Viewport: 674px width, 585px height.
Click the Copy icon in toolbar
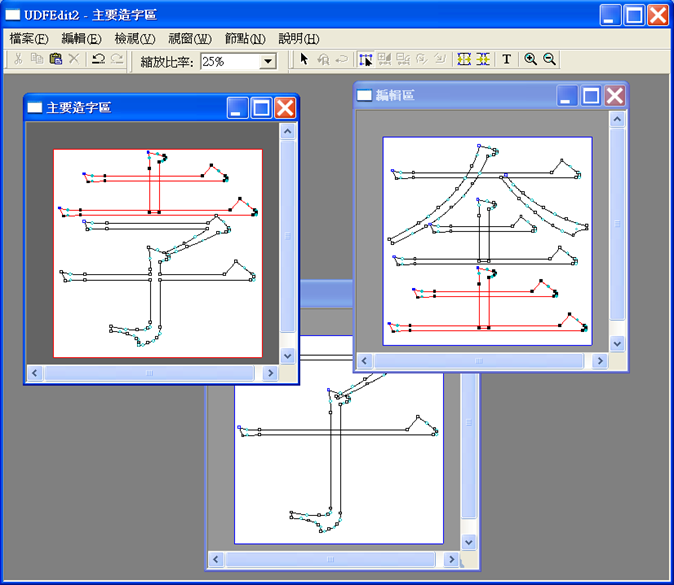[37, 59]
